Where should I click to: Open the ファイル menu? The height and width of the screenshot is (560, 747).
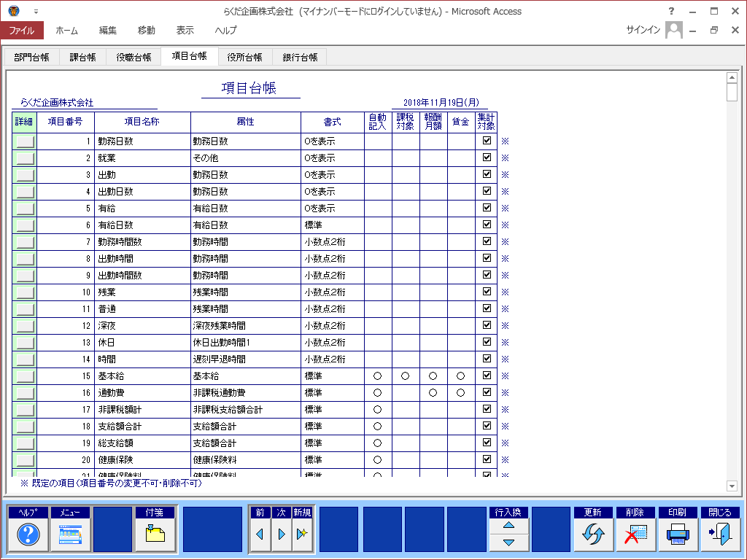[22, 31]
